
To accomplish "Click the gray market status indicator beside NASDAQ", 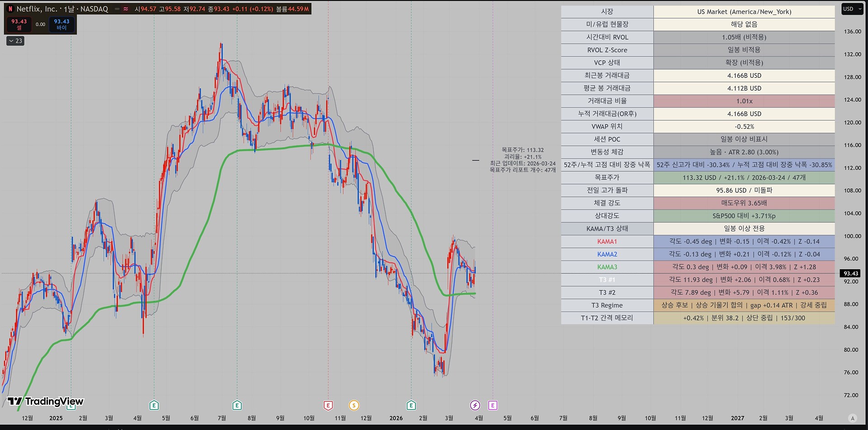I will [x=117, y=9].
